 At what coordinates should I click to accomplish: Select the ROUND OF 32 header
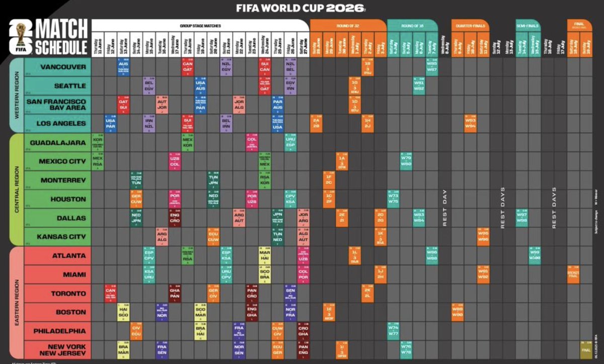click(347, 25)
